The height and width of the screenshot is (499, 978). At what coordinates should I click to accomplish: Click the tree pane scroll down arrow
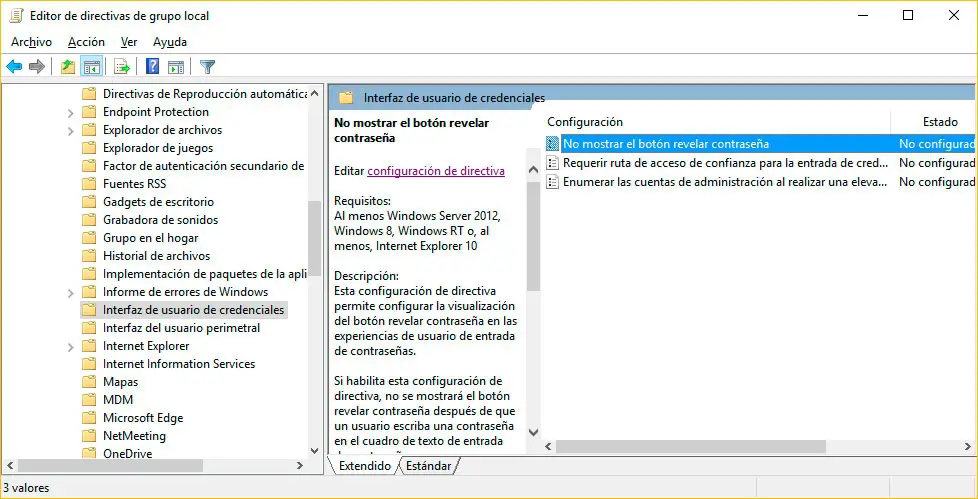[x=315, y=450]
